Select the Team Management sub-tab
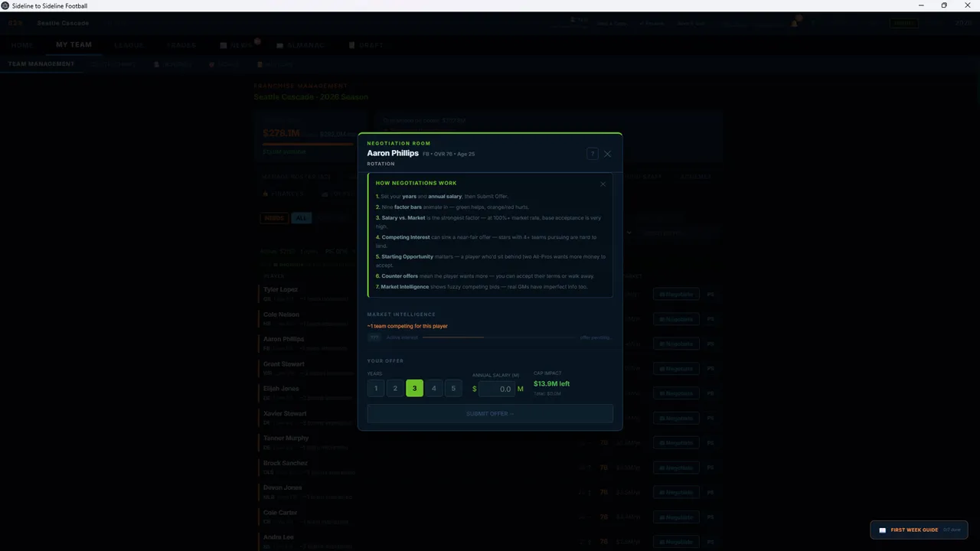The image size is (980, 551). [x=41, y=64]
